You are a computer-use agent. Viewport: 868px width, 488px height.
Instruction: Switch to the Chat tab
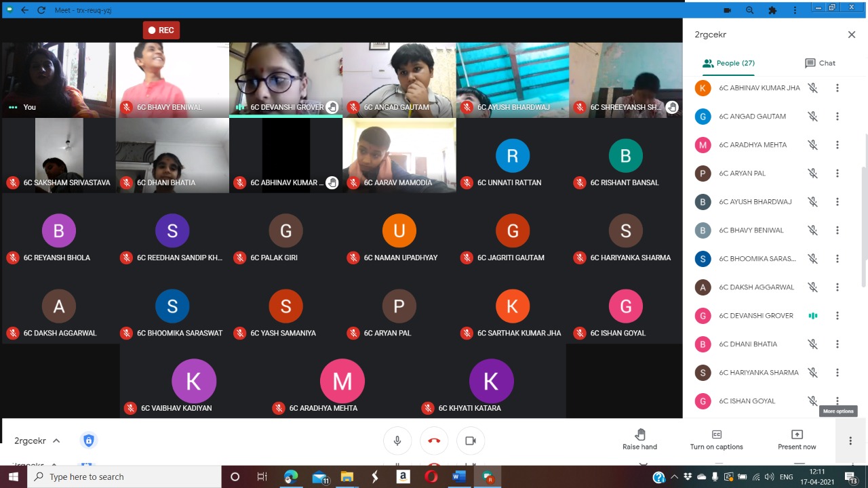click(820, 63)
